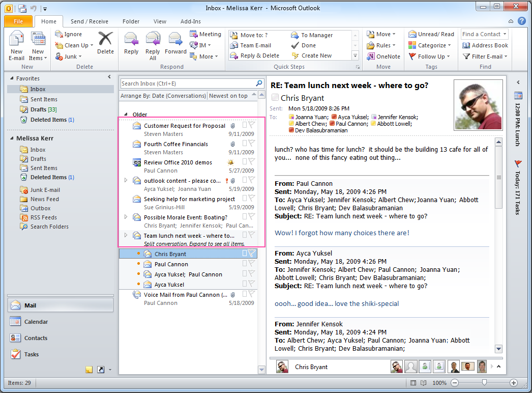Image resolution: width=532 pixels, height=393 pixels.
Task: Toggle category box on Fourth Coffee Financials
Action: (x=245, y=144)
